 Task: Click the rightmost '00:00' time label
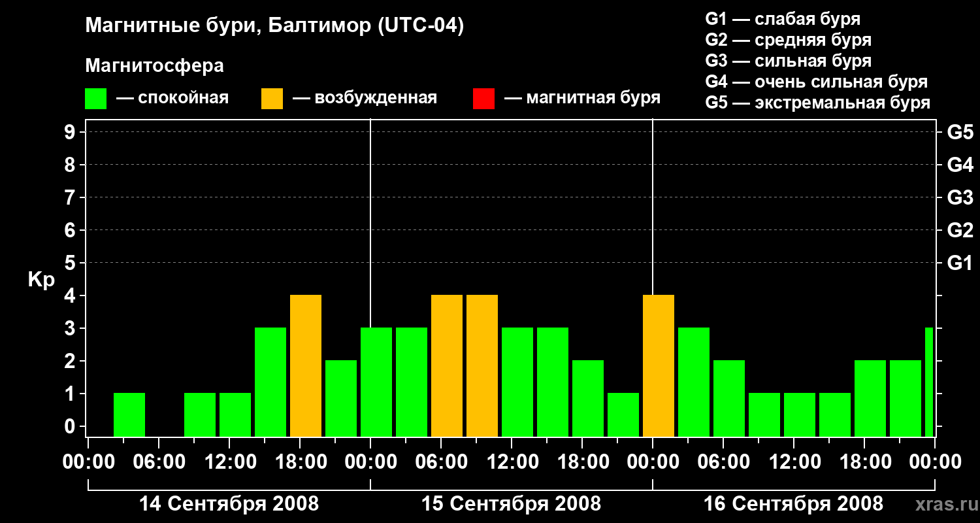click(x=935, y=462)
